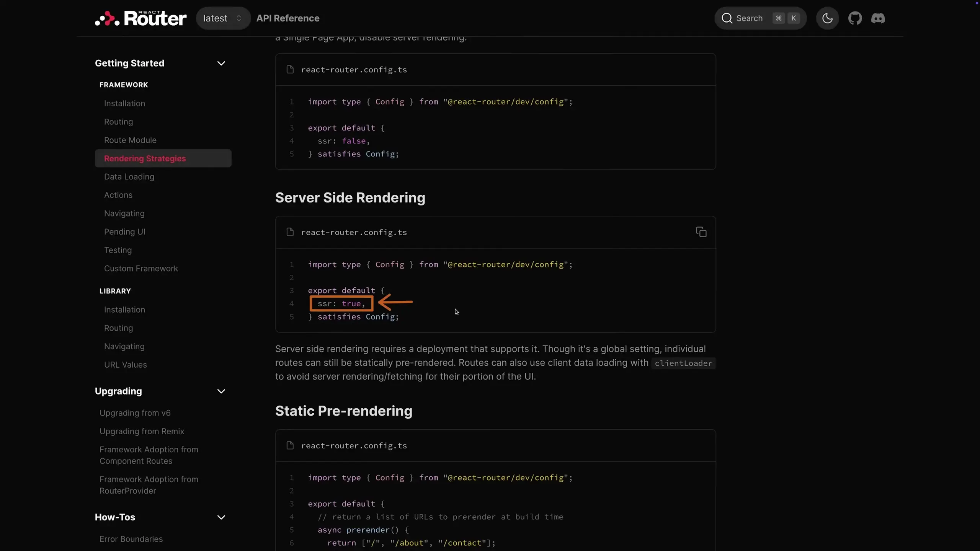The height and width of the screenshot is (551, 980).
Task: Open Data Loading page
Action: coord(129,177)
